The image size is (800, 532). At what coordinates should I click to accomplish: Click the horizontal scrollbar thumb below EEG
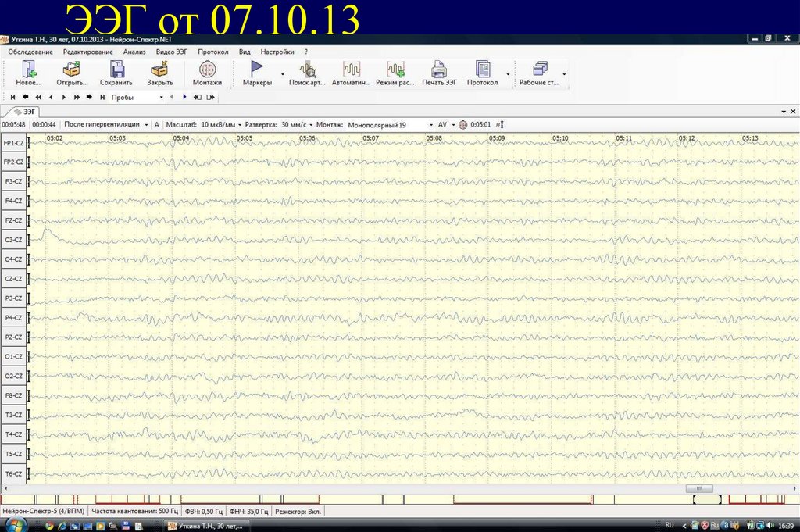tap(699, 489)
